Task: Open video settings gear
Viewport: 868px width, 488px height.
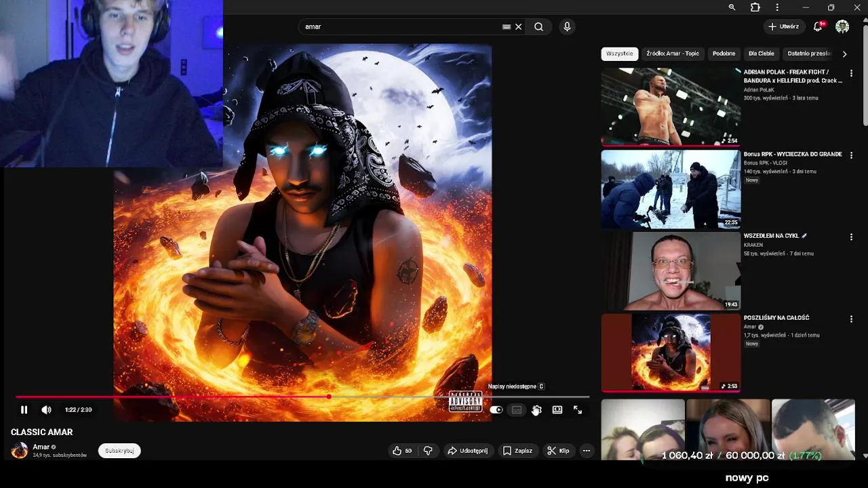Action: [536, 409]
